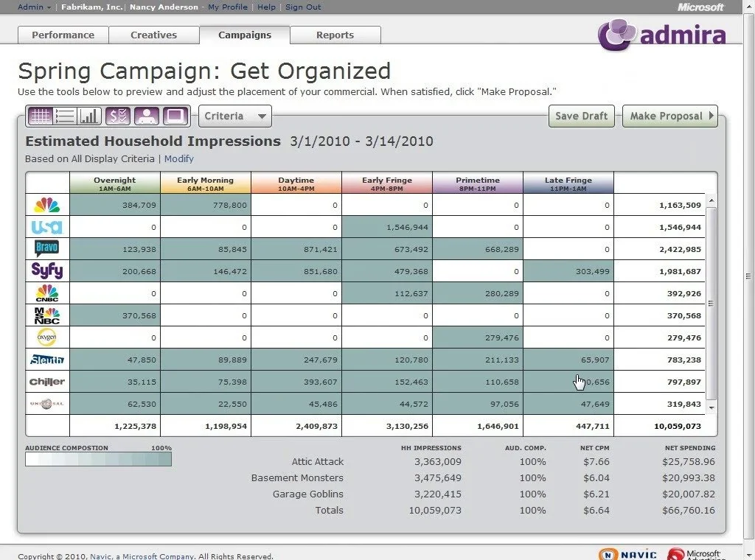Click the Audience Composition gradient bar
The image size is (755, 560).
click(98, 460)
